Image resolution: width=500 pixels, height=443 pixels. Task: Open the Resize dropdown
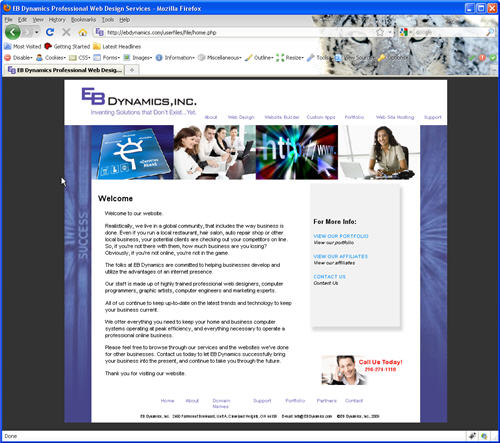290,58
